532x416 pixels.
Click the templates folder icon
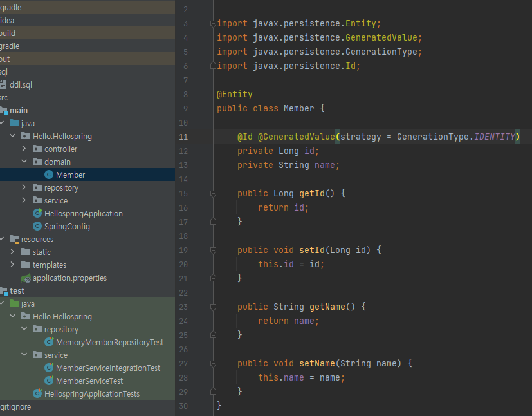26,265
